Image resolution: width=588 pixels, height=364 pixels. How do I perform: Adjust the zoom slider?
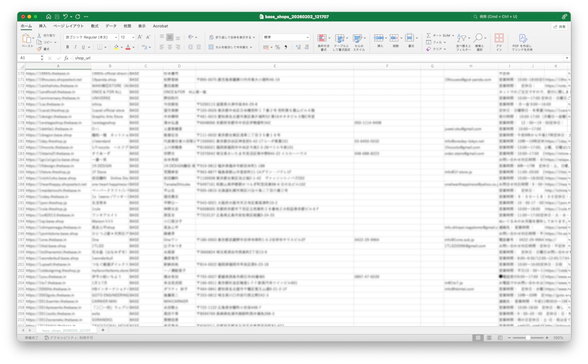click(528, 338)
